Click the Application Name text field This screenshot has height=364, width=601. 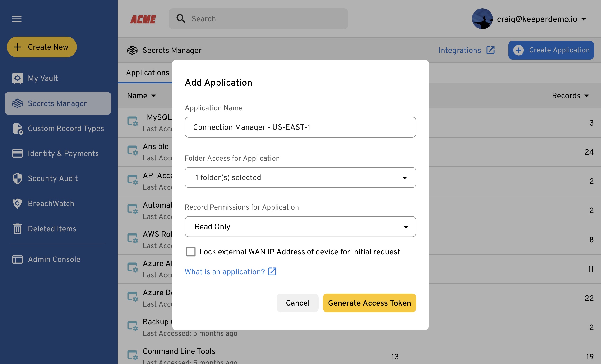pos(300,127)
